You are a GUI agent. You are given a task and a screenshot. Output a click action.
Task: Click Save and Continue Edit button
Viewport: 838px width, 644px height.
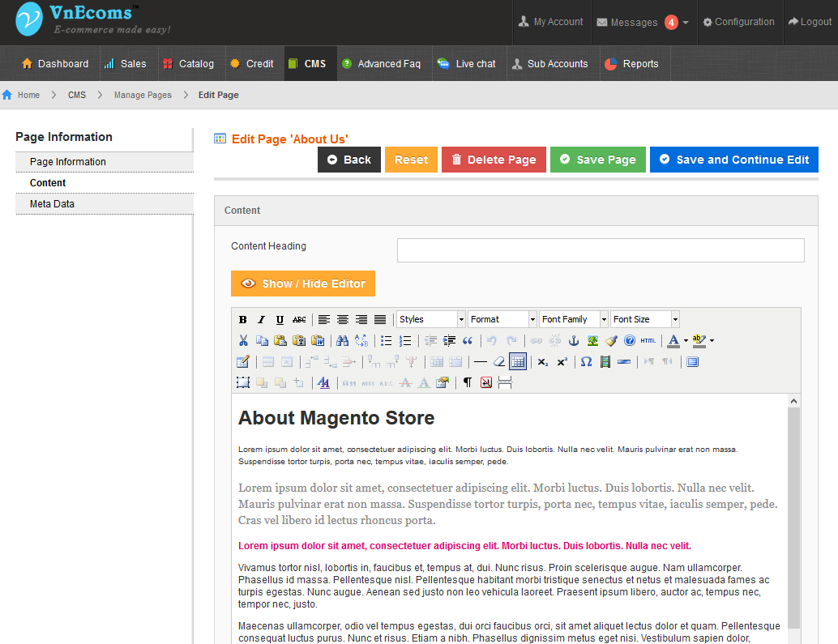(734, 160)
